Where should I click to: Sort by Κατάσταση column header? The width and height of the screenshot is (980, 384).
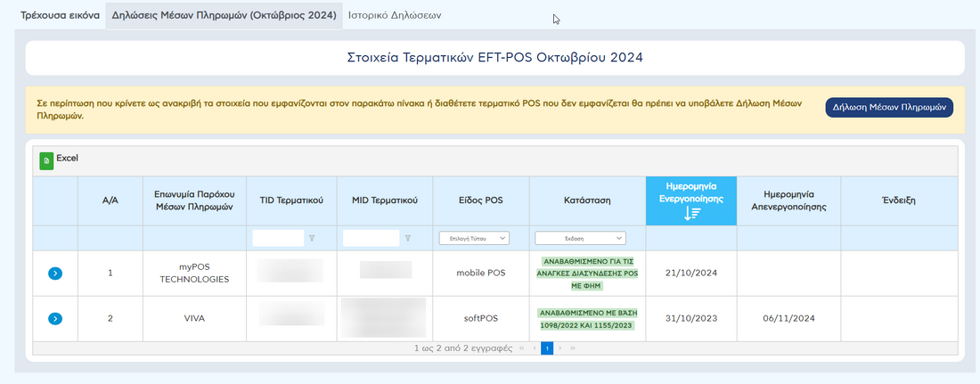(x=587, y=200)
